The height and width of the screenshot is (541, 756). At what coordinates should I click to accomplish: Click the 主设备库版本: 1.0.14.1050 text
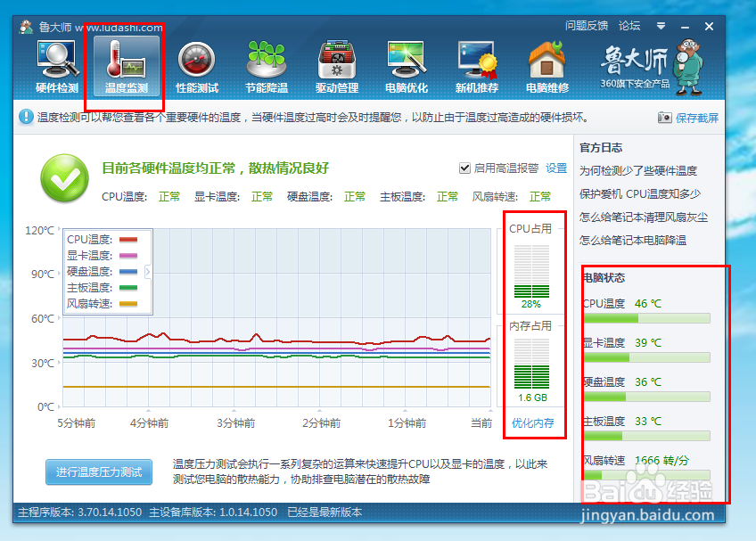pyautogui.click(x=213, y=512)
